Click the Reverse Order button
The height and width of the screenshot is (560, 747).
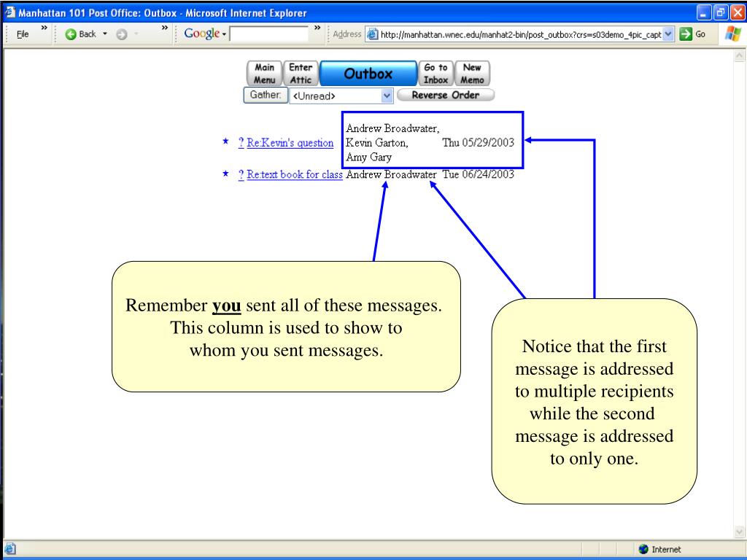pos(446,95)
